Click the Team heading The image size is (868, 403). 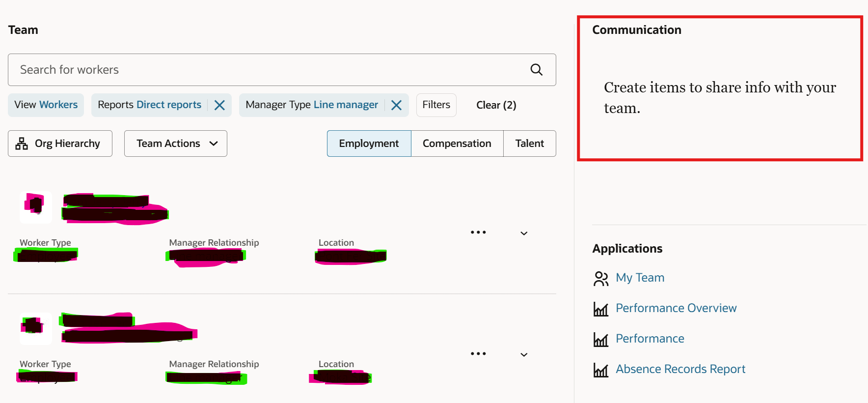tap(23, 30)
